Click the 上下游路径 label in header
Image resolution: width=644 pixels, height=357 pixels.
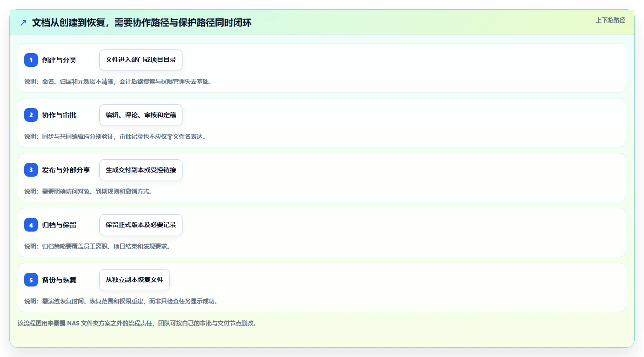pyautogui.click(x=610, y=20)
